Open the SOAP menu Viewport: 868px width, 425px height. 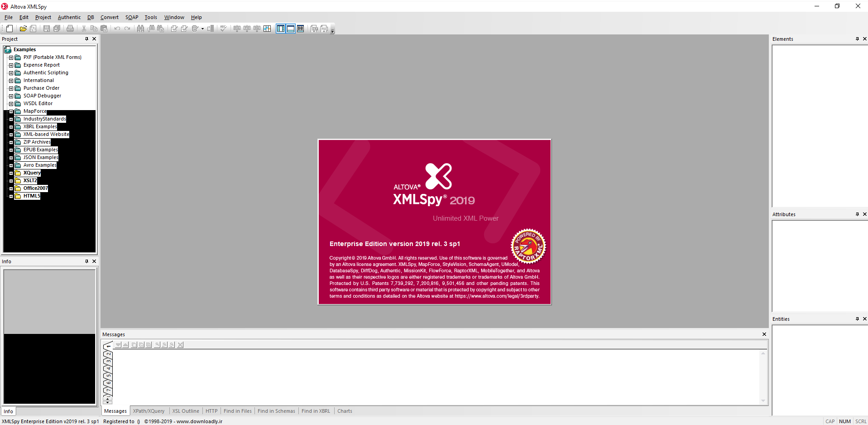pyautogui.click(x=132, y=17)
